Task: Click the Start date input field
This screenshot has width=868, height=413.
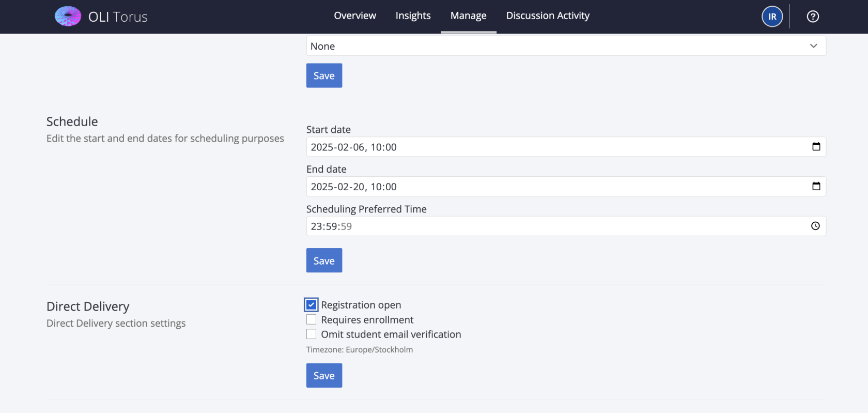Action: (566, 147)
